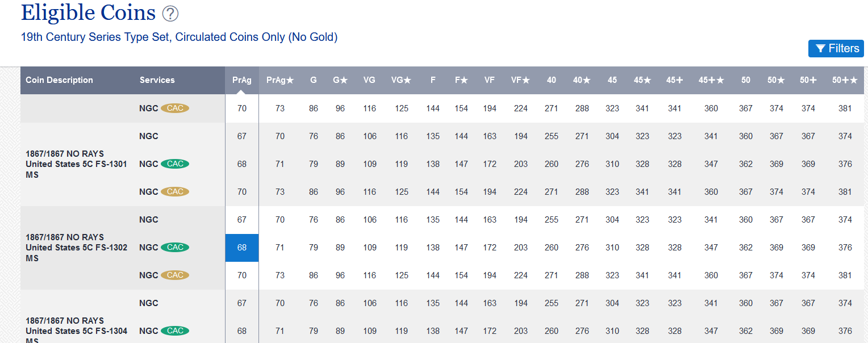
Task: Open the FS-1302 MS coin description
Action: pos(76,248)
